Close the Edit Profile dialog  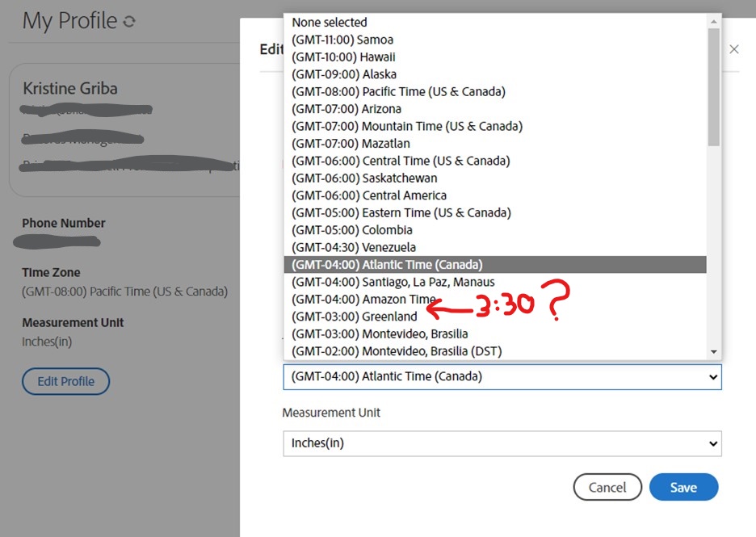(x=733, y=48)
